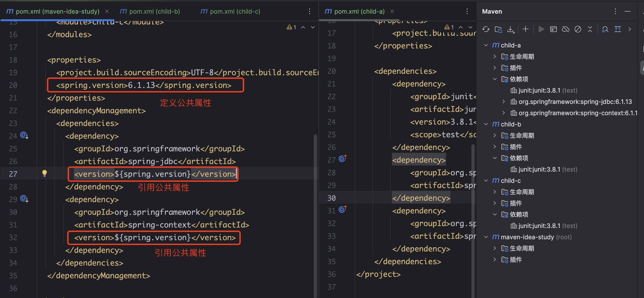Click Collapse All icon in Maven toolbar
Screen dimensions: 644x298
(x=590, y=29)
